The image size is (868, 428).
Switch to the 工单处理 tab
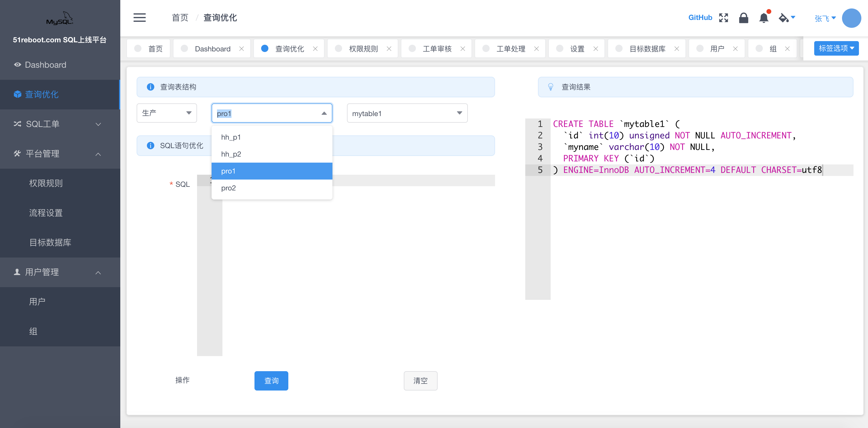(x=511, y=49)
